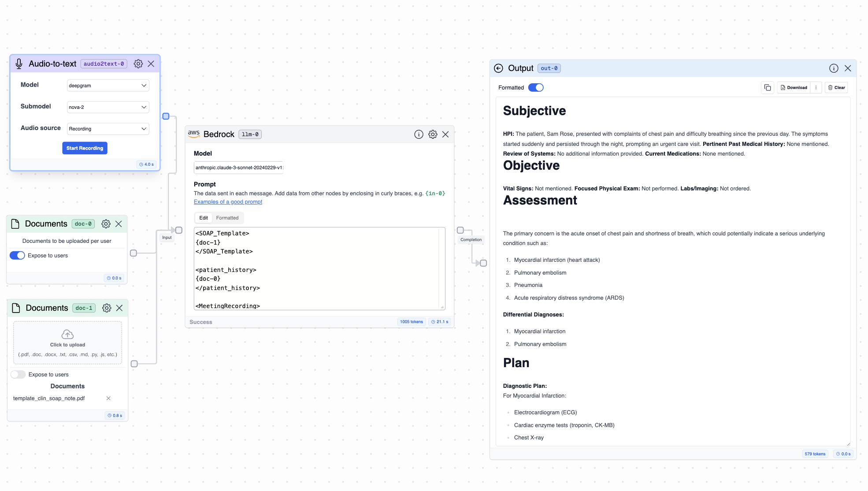The height and width of the screenshot is (491, 868).
Task: Click the Documents doc-0 file icon
Action: (x=14, y=224)
